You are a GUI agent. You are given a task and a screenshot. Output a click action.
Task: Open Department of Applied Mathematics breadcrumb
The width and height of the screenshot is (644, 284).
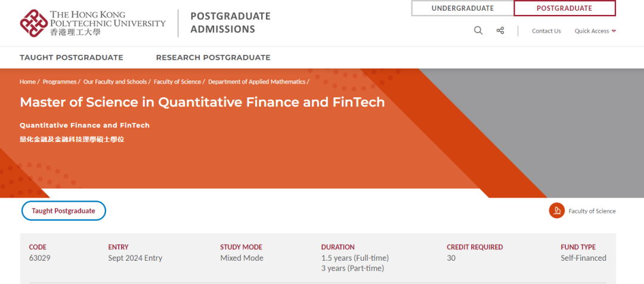click(256, 82)
